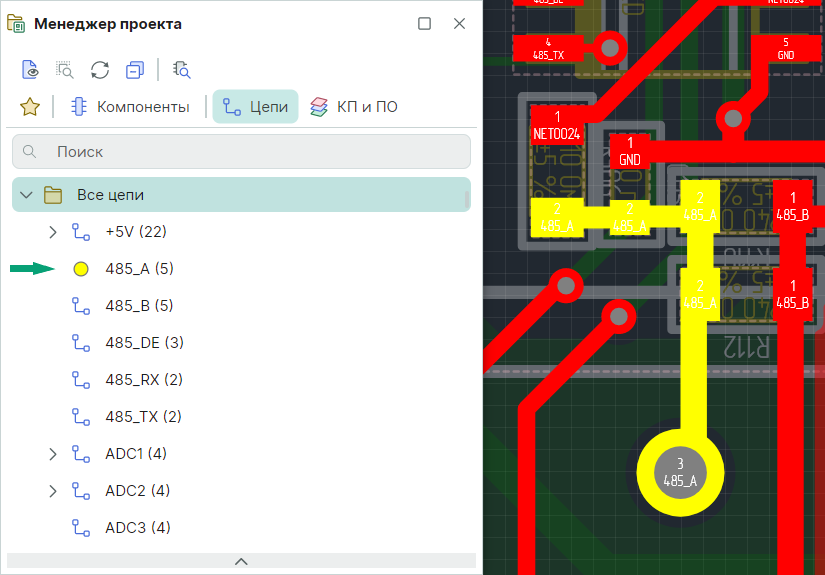Select the Все цепи folder row
Image resolution: width=825 pixels, height=575 pixels.
(241, 195)
